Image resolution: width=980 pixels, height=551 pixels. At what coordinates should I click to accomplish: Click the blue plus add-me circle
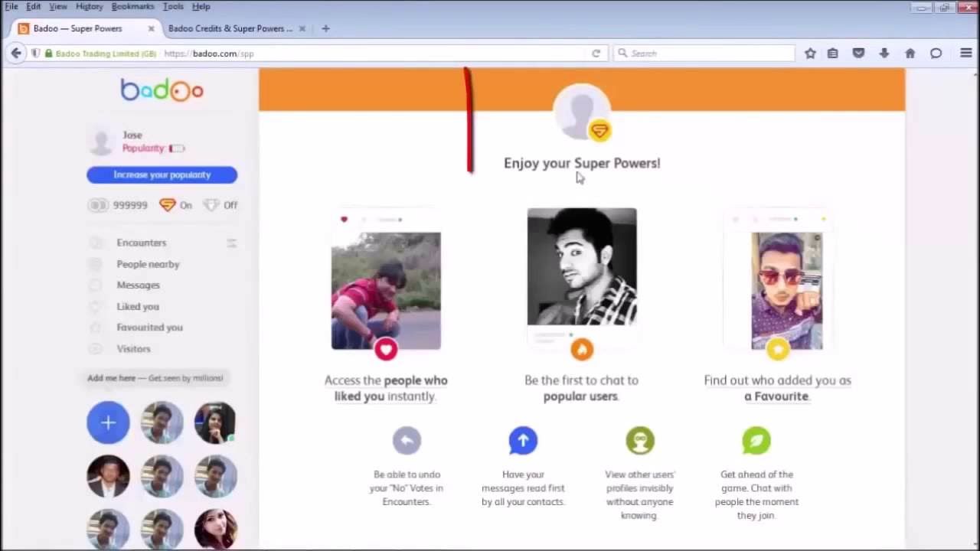tap(108, 422)
